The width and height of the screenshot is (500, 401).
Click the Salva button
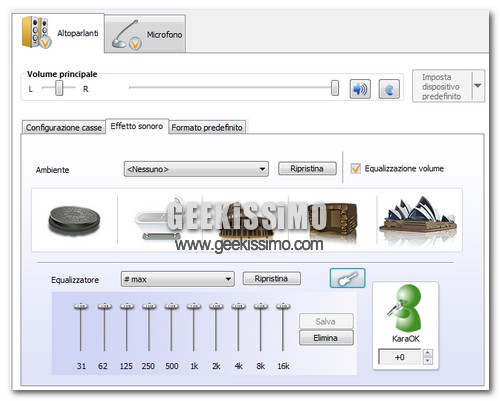tap(326, 321)
